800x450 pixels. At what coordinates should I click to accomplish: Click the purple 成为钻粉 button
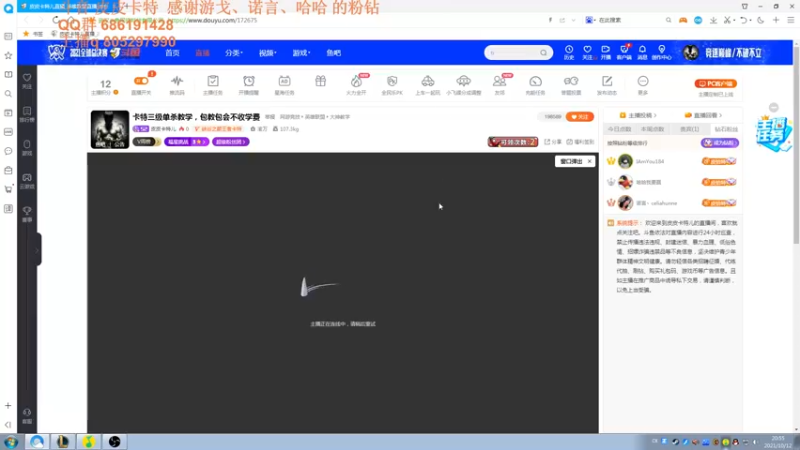pyautogui.click(x=719, y=143)
